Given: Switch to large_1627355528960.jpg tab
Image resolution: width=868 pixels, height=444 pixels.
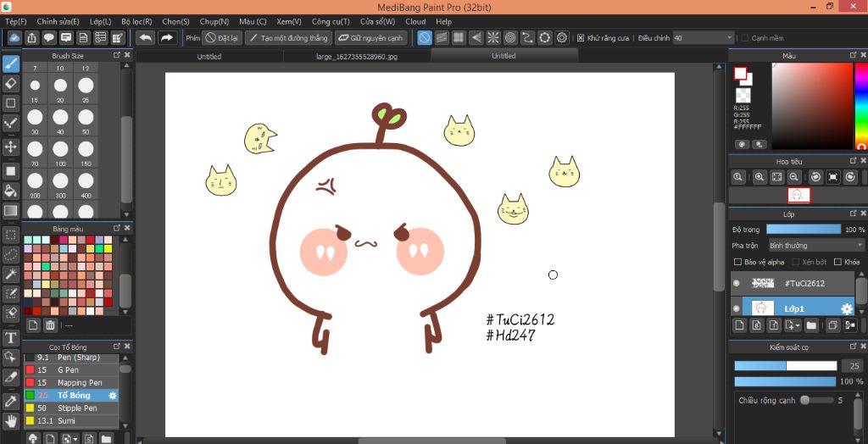Looking at the screenshot, I should pyautogui.click(x=357, y=57).
